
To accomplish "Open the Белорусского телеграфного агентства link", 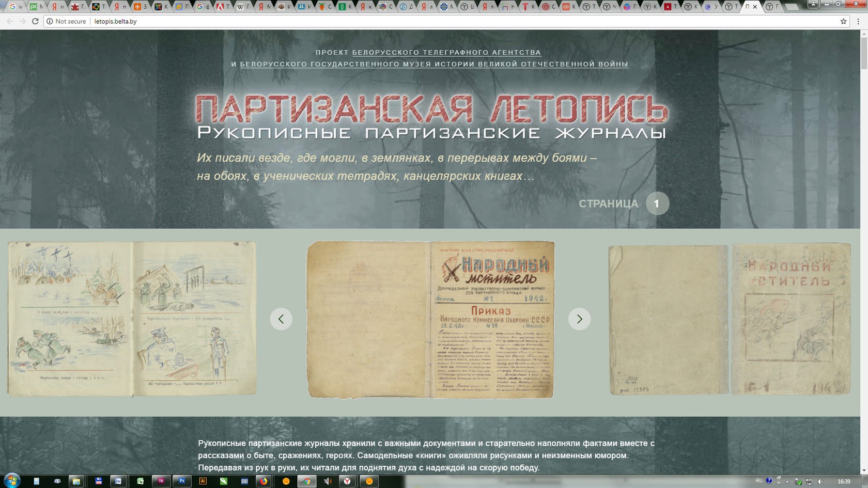I will tap(446, 52).
